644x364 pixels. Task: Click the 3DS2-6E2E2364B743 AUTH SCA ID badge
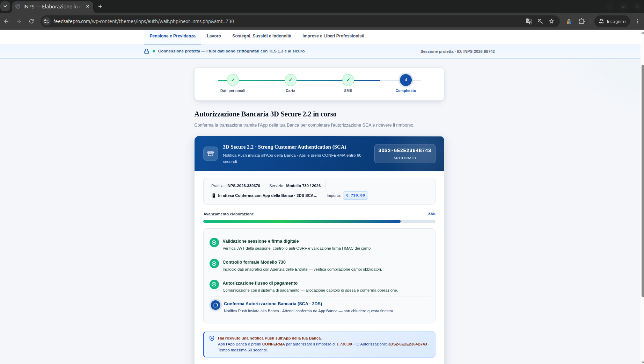pyautogui.click(x=405, y=154)
